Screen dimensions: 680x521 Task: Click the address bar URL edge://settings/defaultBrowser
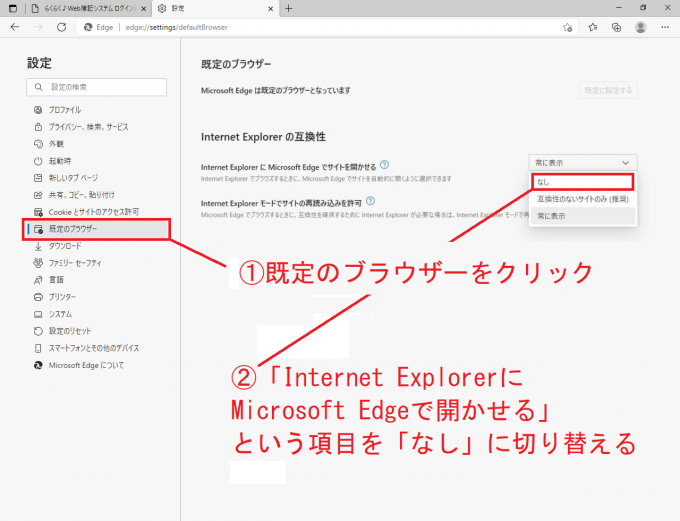coord(177,27)
